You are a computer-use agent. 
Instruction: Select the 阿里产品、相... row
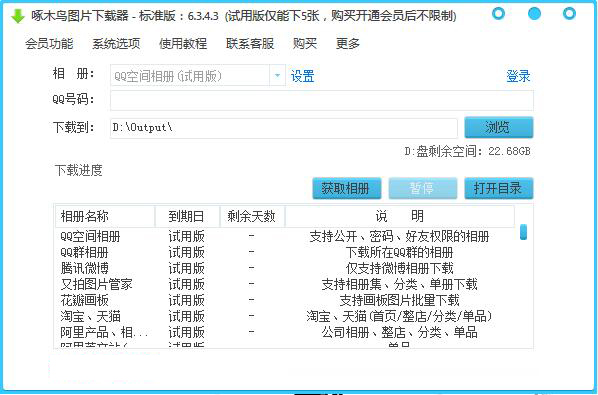click(285, 333)
